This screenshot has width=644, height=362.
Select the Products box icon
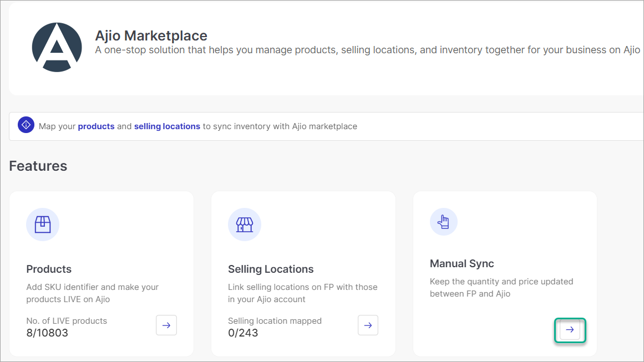coord(43,225)
